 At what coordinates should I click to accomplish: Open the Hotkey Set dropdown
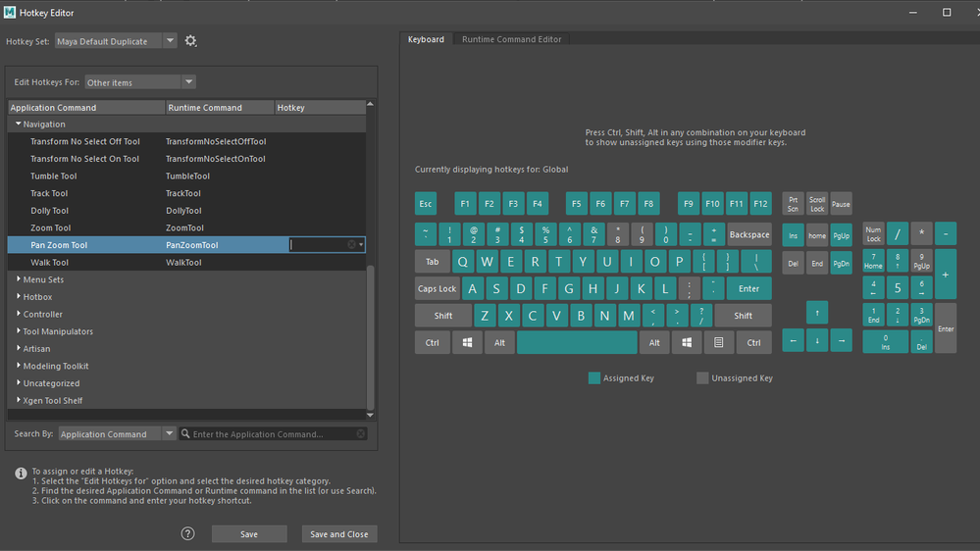coord(116,41)
